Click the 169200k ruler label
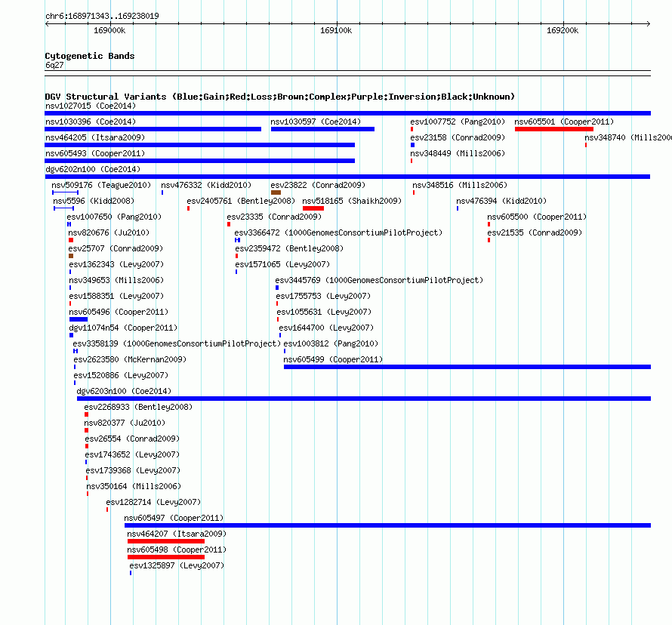This screenshot has height=625, width=672. tap(563, 30)
